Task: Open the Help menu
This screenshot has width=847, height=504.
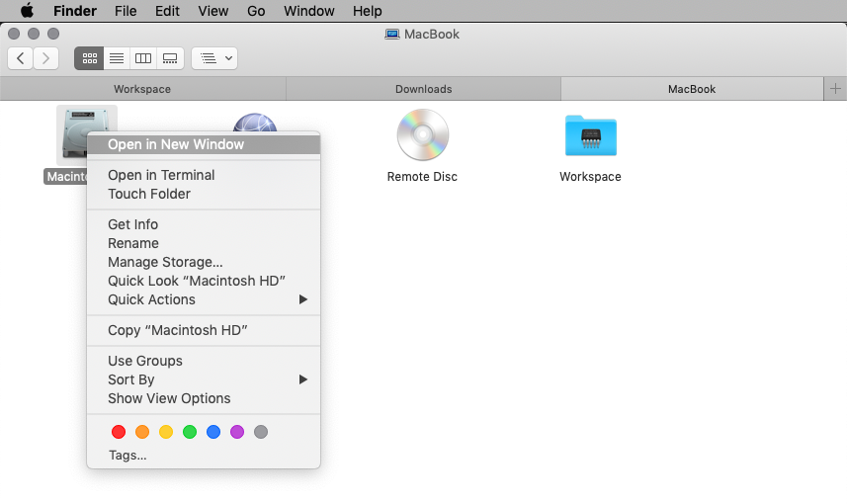Action: pyautogui.click(x=368, y=11)
